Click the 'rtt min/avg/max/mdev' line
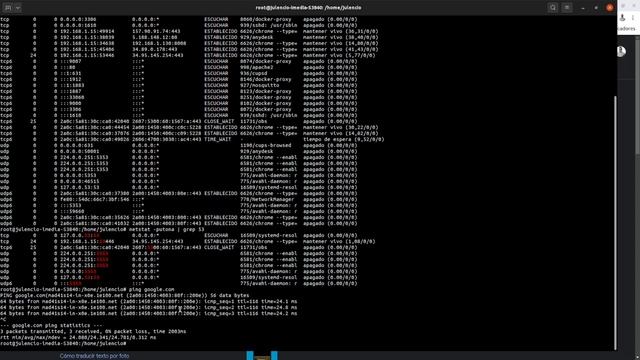 click(78, 338)
